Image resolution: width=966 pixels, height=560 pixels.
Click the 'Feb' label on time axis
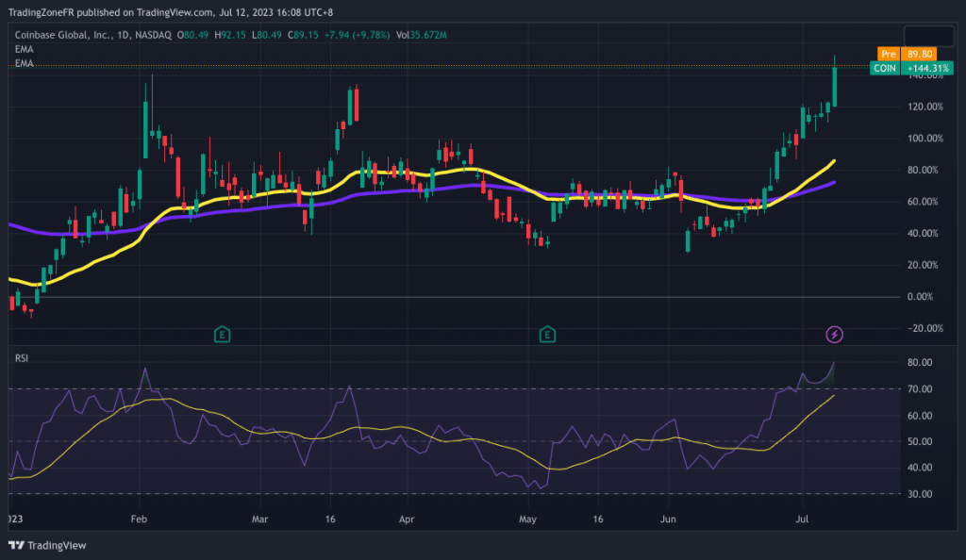click(x=139, y=519)
